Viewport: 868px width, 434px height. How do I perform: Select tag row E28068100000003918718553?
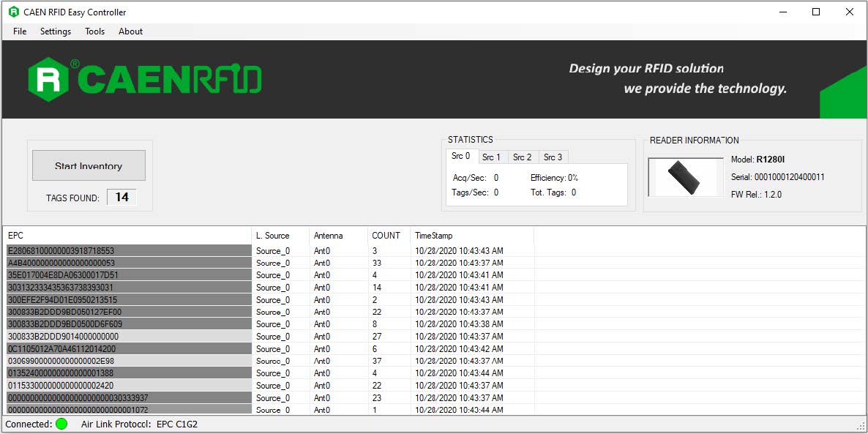pos(127,251)
